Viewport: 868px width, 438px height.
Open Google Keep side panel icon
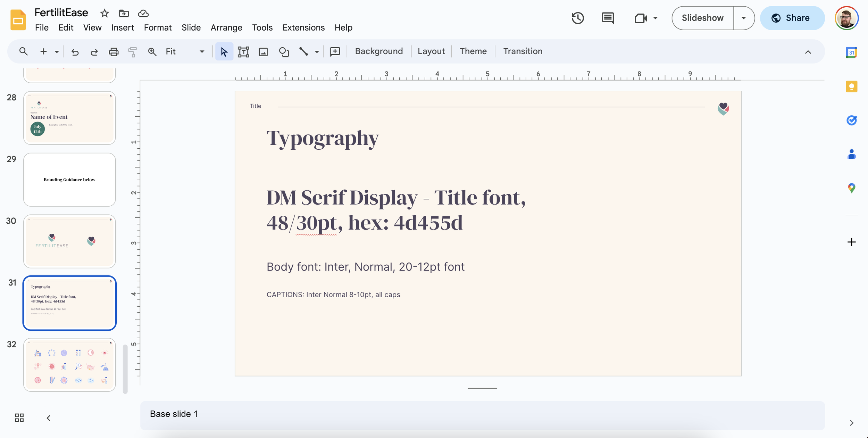point(851,86)
